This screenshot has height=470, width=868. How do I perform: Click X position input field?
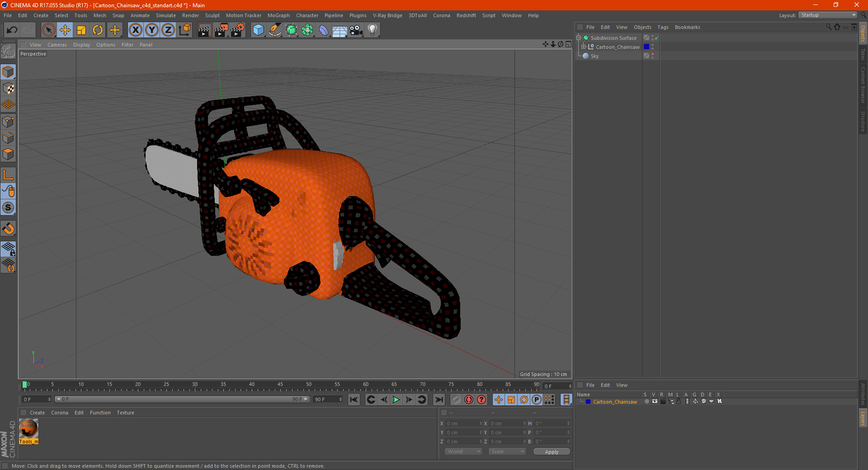[x=463, y=423]
